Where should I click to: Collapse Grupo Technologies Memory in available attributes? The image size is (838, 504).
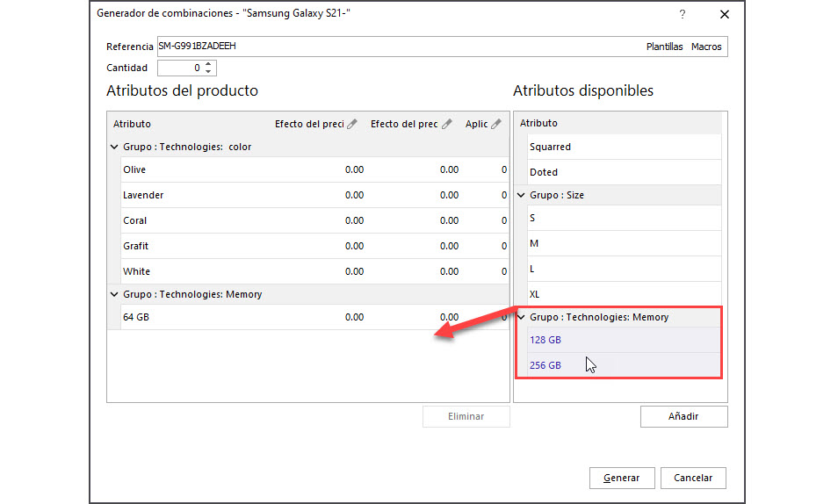(521, 317)
